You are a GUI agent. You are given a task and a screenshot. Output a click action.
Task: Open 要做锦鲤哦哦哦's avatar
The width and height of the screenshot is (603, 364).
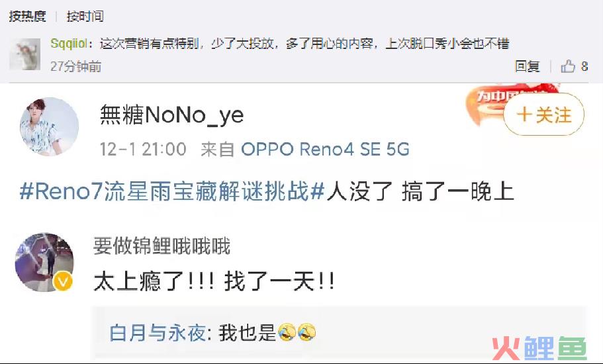[44, 262]
